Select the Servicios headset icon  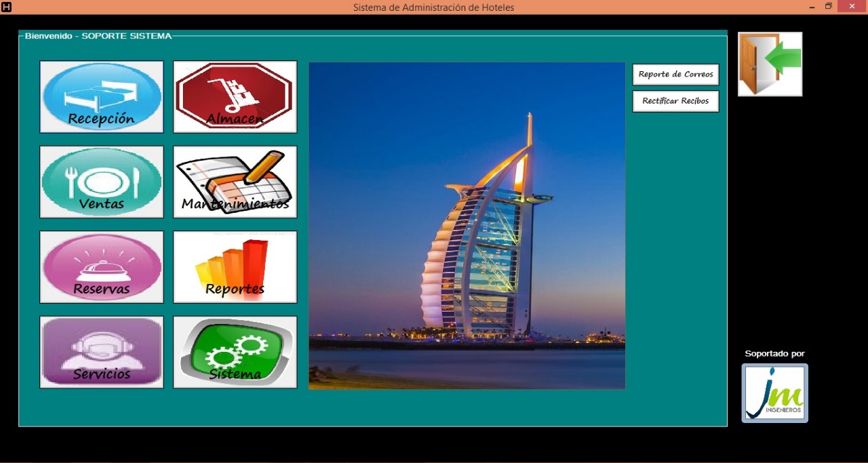[x=102, y=352]
